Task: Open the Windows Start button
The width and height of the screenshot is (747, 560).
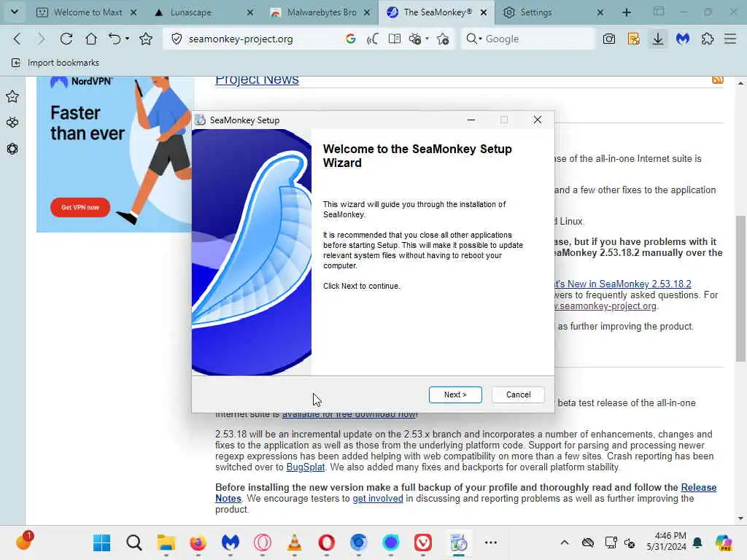Action: pos(102,542)
